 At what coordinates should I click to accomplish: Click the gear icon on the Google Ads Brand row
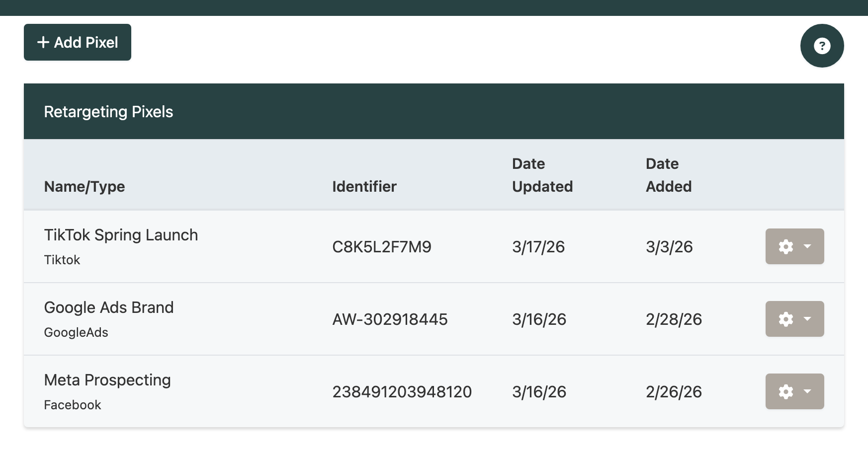point(786,319)
